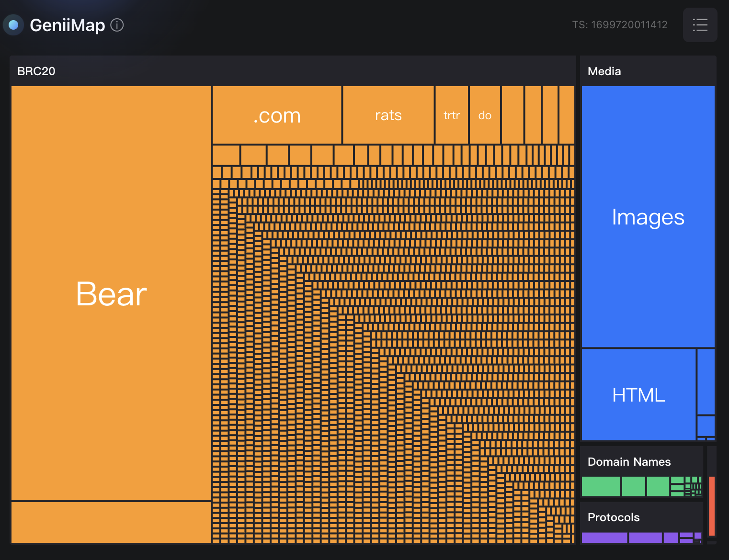Click the .com tile in BRC20
The width and height of the screenshot is (729, 560).
[277, 115]
